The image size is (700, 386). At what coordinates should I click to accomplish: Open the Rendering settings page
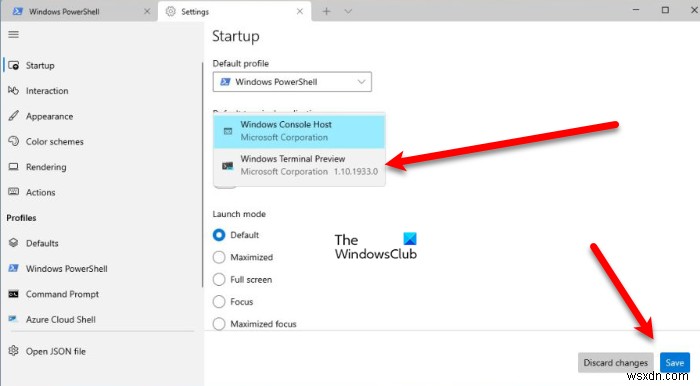pos(102,167)
